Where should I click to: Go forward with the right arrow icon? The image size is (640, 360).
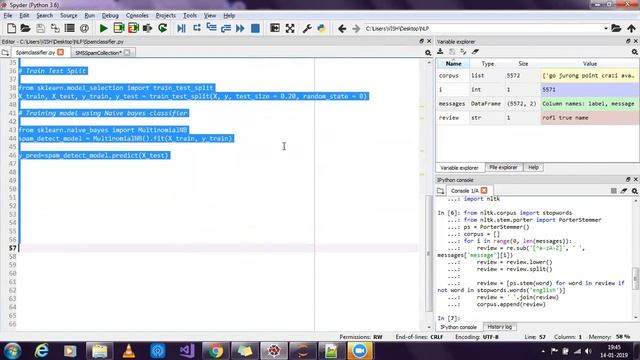coord(356,28)
